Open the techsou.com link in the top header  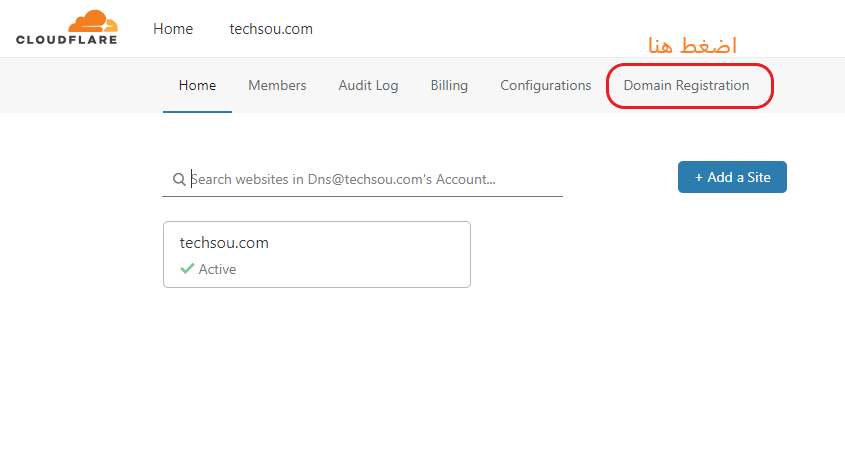(271, 29)
